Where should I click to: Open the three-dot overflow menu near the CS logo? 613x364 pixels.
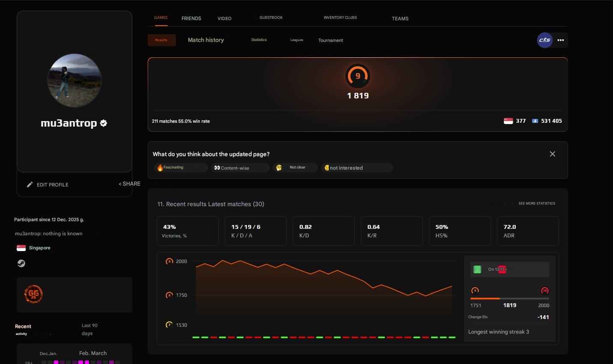[x=561, y=40]
